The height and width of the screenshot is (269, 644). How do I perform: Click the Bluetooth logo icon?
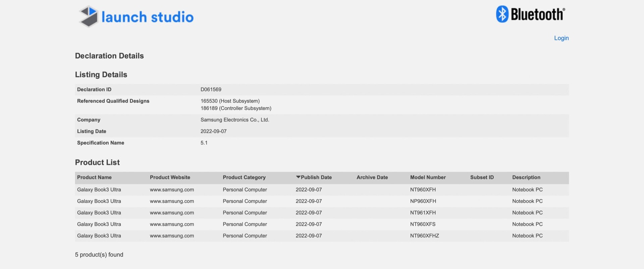point(502,14)
